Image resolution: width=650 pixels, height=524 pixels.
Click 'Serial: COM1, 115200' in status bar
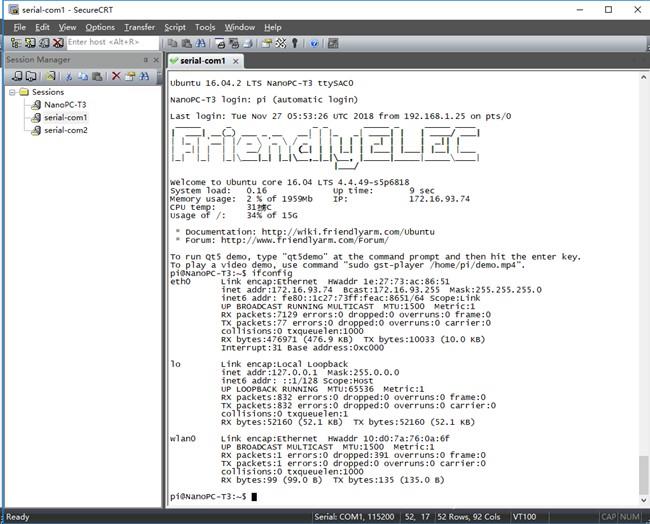point(354,517)
